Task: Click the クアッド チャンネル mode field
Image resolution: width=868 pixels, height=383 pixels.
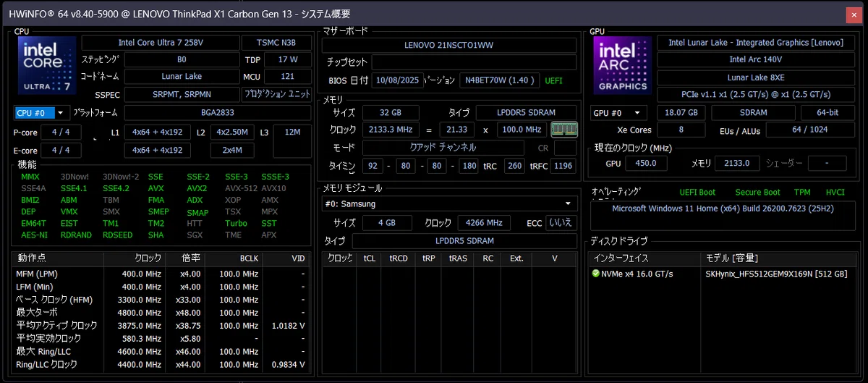Action: pos(443,147)
